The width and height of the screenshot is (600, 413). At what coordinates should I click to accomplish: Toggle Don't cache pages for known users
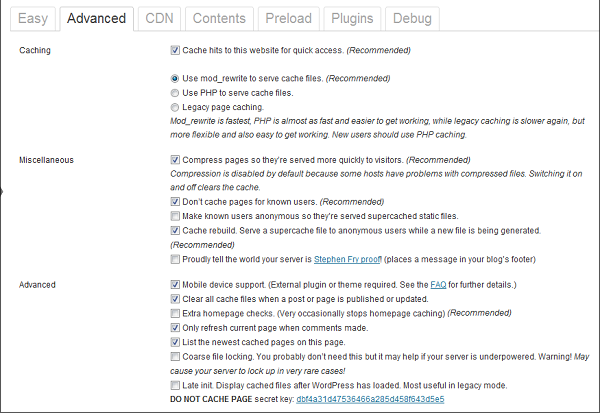tap(176, 201)
